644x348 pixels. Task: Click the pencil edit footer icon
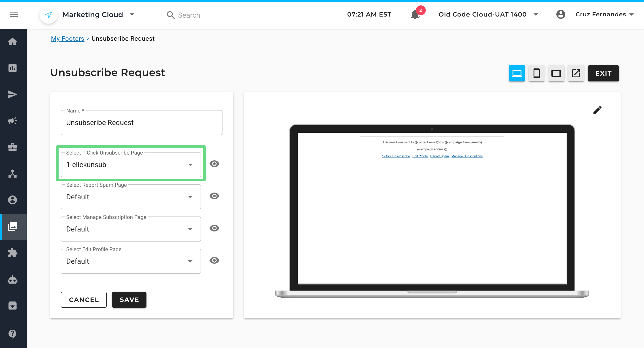point(597,110)
